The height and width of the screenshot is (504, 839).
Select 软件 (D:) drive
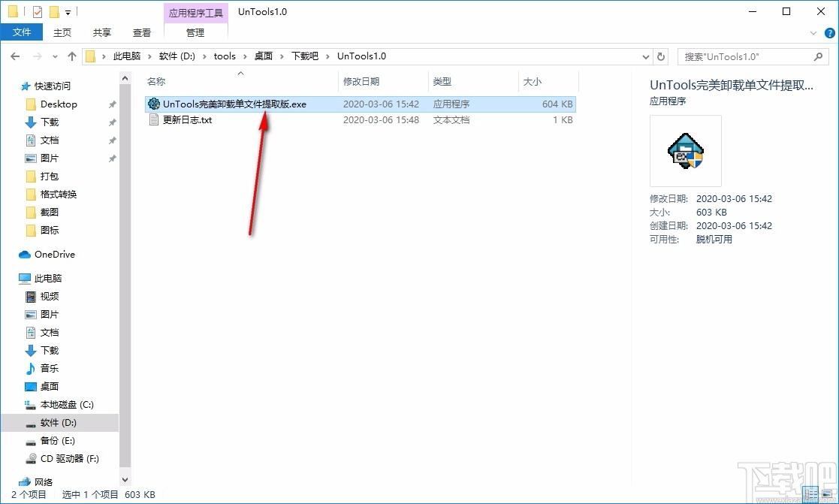(x=59, y=423)
